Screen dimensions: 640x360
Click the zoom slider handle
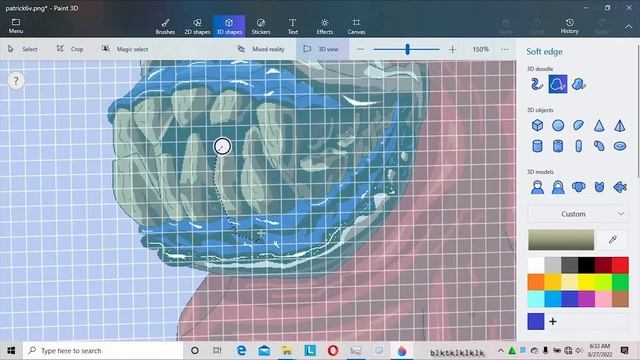407,49
